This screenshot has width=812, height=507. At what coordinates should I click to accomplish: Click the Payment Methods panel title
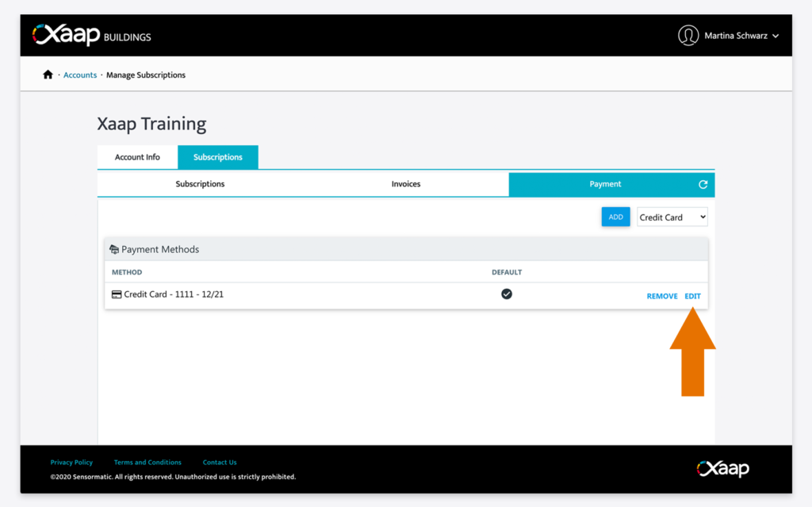160,249
